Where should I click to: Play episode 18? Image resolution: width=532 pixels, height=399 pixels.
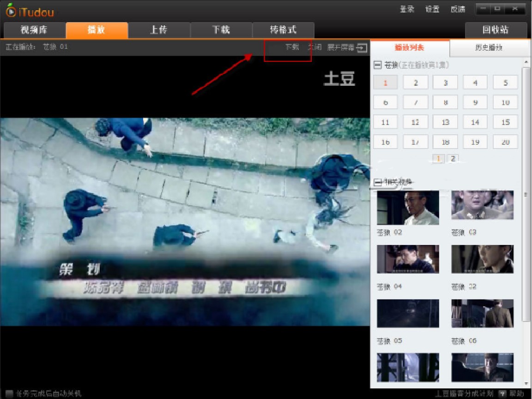(446, 142)
